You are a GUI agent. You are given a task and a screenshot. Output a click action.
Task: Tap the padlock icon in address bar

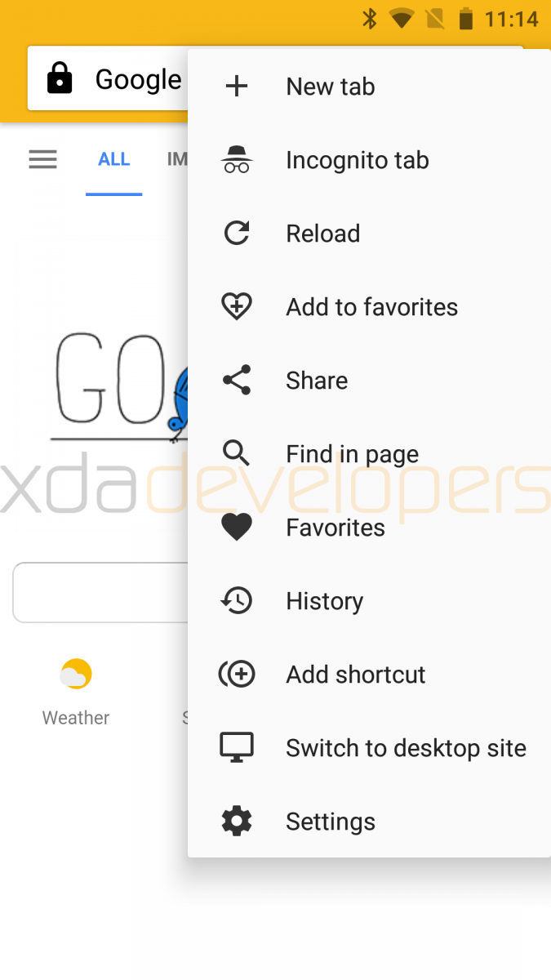(x=60, y=79)
